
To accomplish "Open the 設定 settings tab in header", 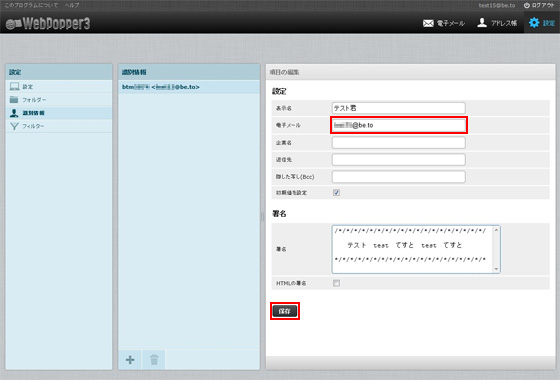I will coord(542,23).
